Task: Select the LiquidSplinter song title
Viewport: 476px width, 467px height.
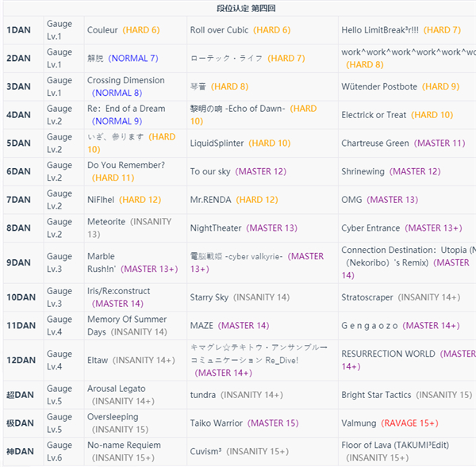Action: [x=217, y=144]
